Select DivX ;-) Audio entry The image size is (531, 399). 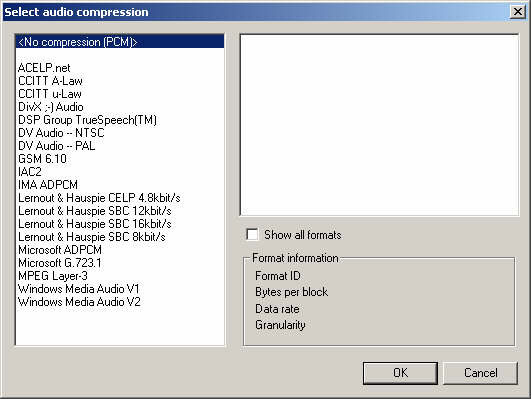[120, 107]
